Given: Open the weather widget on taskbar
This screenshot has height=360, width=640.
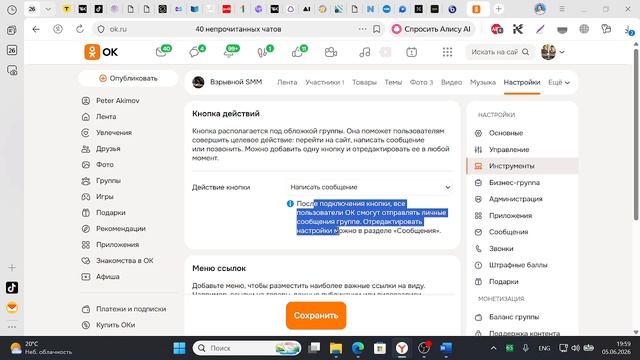Looking at the screenshot, I should (41, 348).
